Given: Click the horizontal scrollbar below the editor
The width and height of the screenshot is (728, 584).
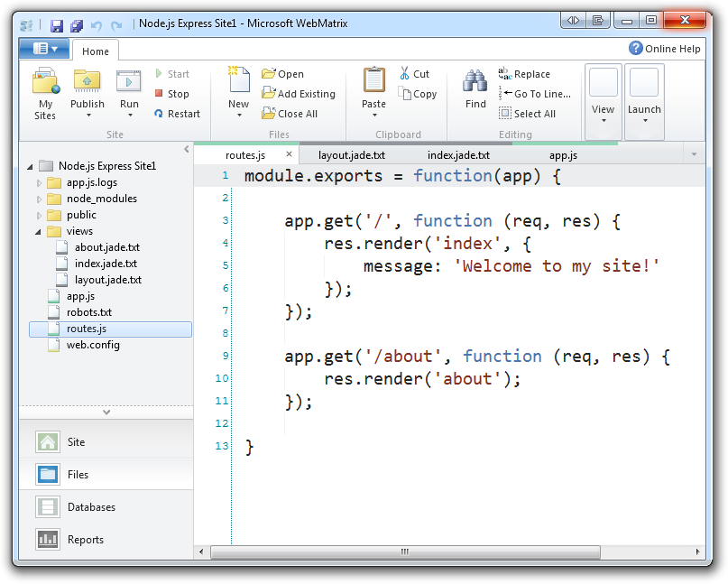Looking at the screenshot, I should pos(403,552).
